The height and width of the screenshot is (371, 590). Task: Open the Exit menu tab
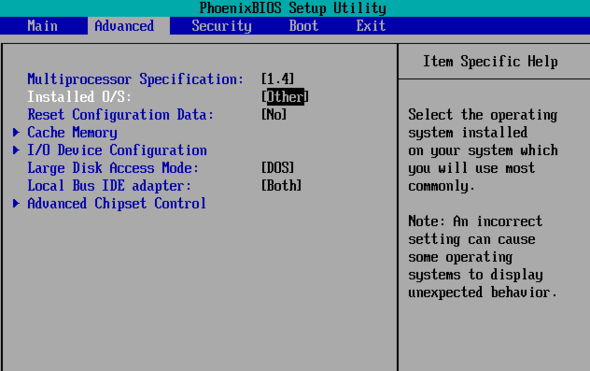coord(371,26)
